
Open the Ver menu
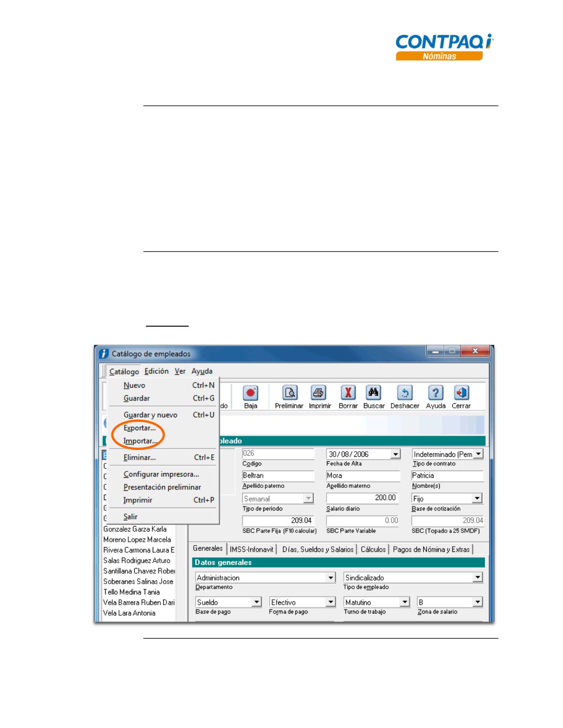[x=180, y=371]
